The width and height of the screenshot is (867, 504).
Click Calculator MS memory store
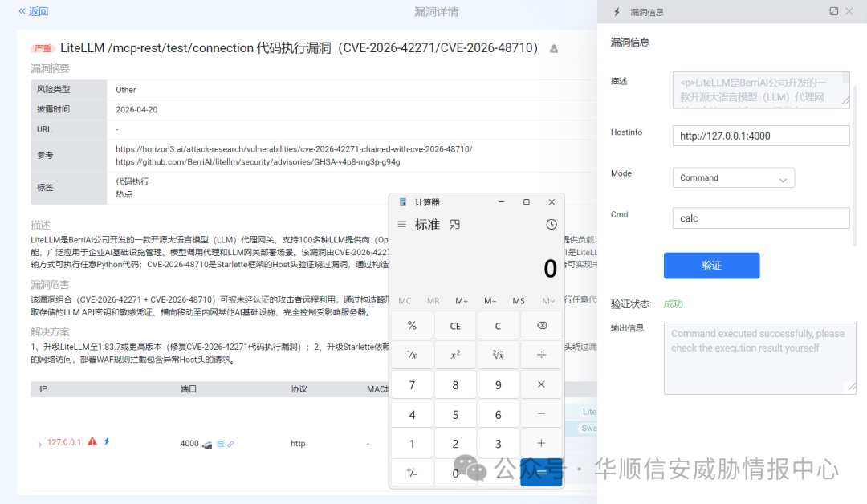519,301
